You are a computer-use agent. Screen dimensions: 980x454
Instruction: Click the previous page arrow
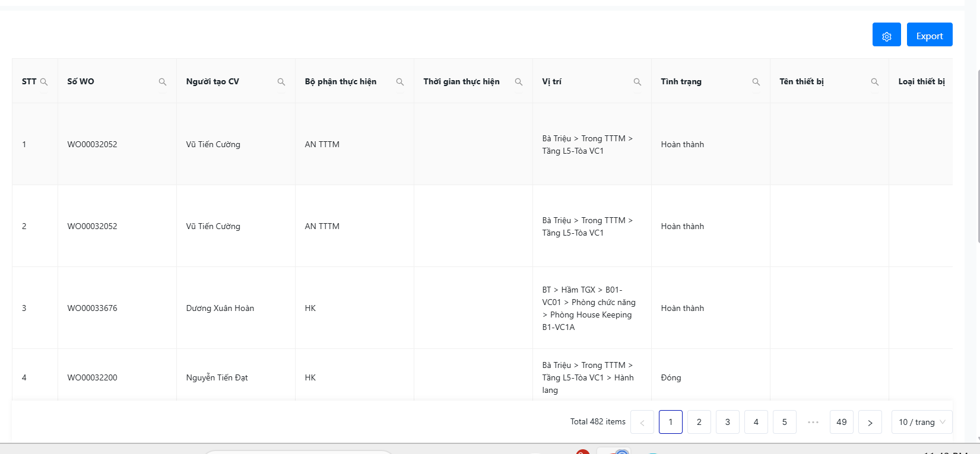[642, 422]
